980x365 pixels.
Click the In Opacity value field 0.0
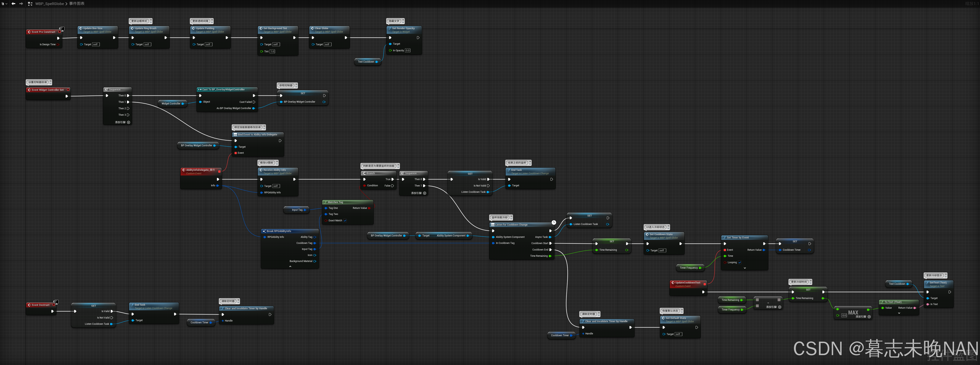click(x=408, y=50)
